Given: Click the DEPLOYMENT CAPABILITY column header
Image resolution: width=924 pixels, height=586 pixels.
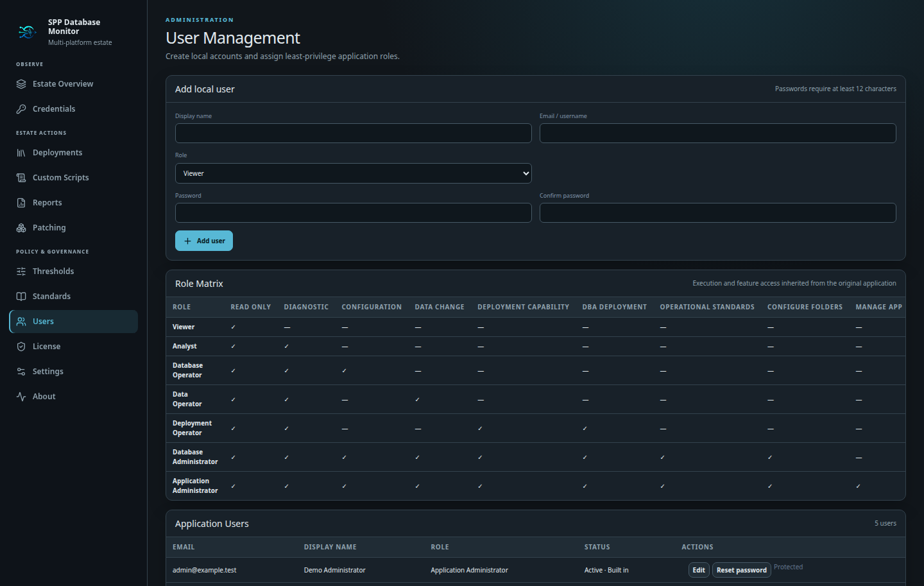Looking at the screenshot, I should point(524,307).
